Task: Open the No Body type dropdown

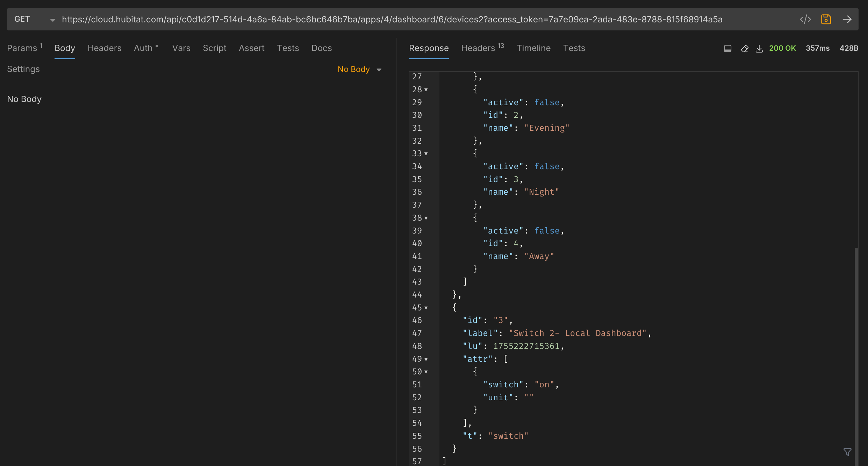Action: tap(359, 70)
